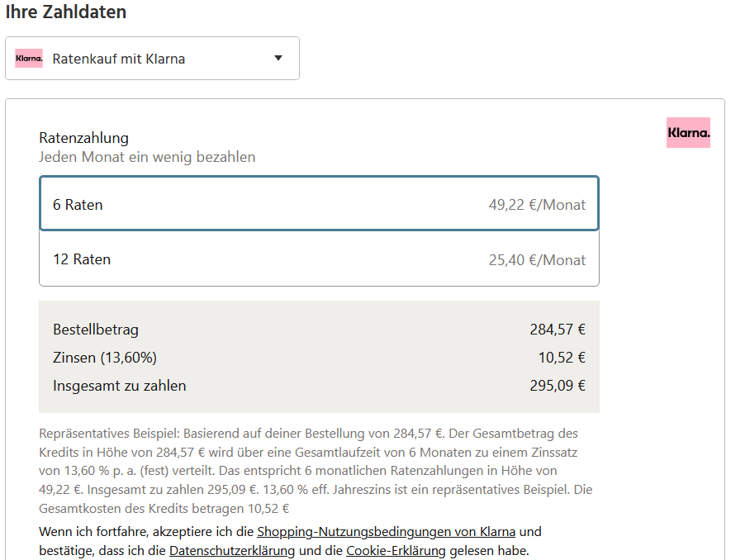Image resolution: width=731 pixels, height=560 pixels.
Task: Click the Zinsen (13,60%) row
Action: click(x=319, y=358)
